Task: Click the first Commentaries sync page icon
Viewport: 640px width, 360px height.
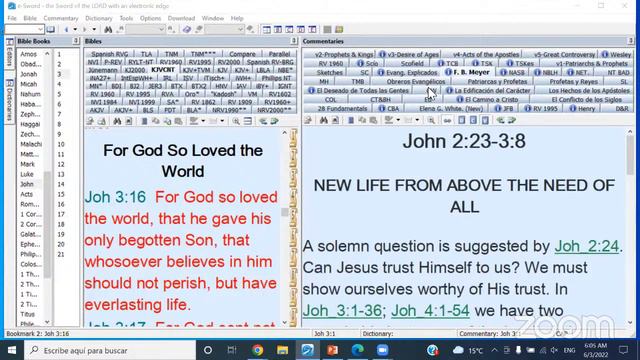Action: click(x=462, y=120)
